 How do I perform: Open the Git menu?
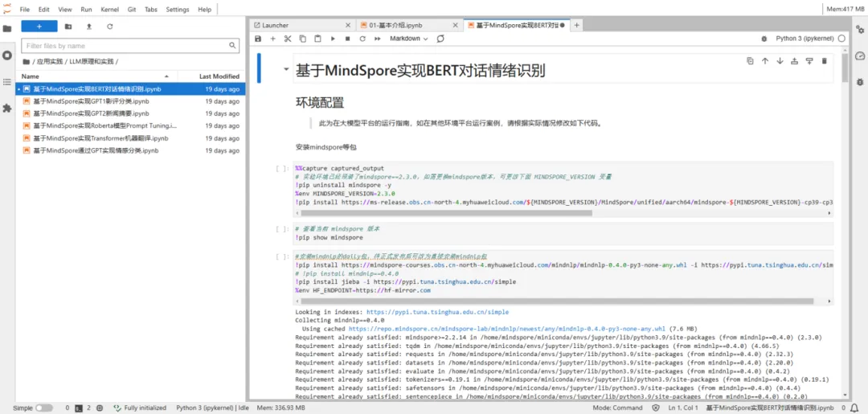(x=132, y=10)
